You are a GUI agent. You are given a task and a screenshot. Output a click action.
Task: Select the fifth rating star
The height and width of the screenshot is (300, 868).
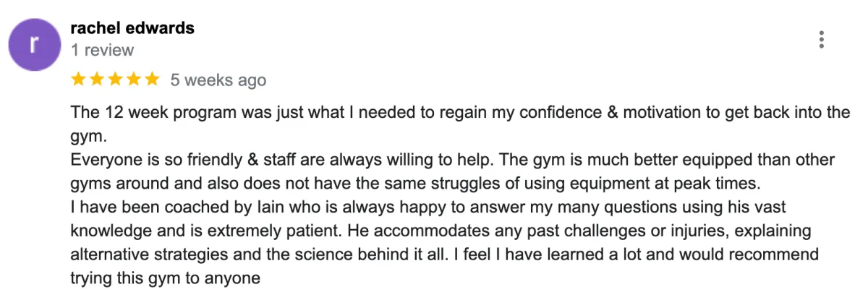tap(150, 80)
